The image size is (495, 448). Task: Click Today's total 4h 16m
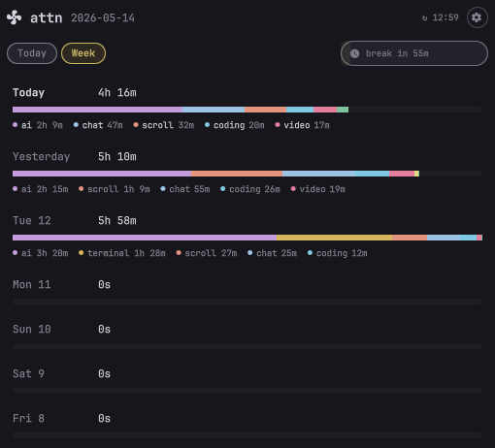pos(117,93)
